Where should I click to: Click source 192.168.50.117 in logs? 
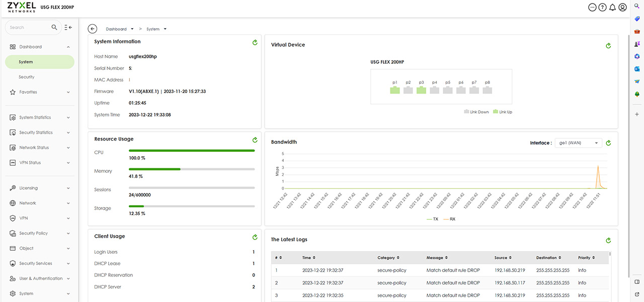click(510, 283)
